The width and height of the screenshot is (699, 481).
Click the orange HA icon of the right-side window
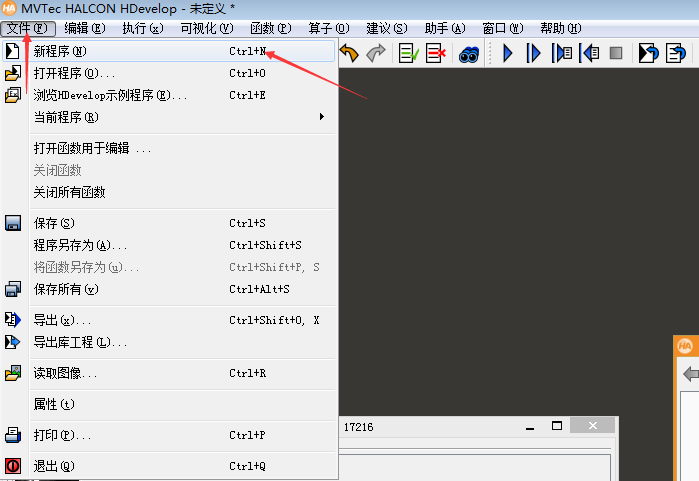(685, 346)
